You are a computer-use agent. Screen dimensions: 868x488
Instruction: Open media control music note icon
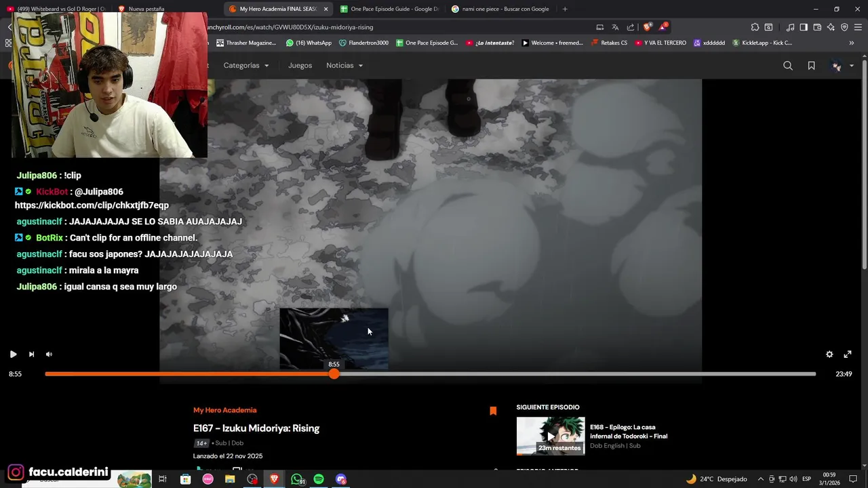click(790, 27)
